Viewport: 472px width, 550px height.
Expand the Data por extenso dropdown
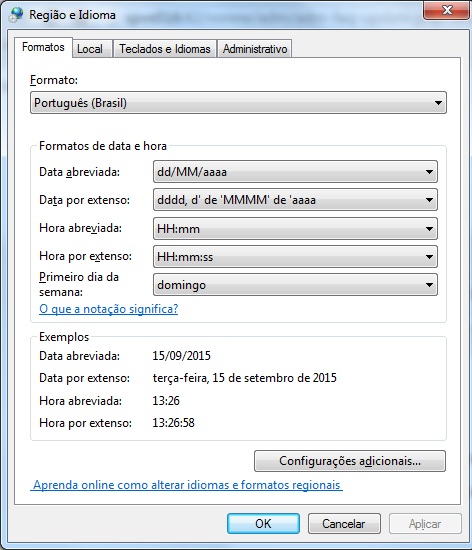pyautogui.click(x=295, y=200)
